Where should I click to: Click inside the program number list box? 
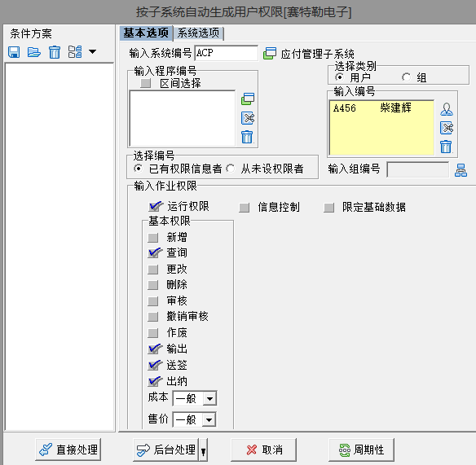click(182, 118)
